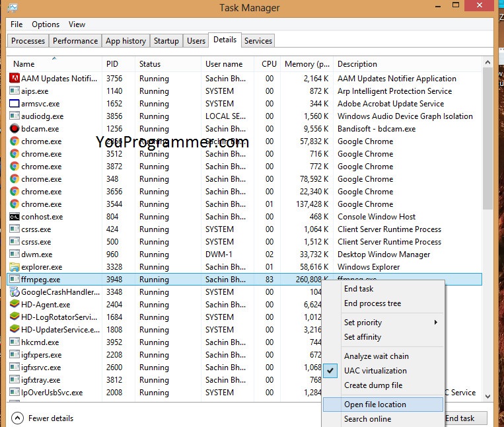
Task: Select the IpOverUsbSvc.exe row name
Action: [52, 392]
